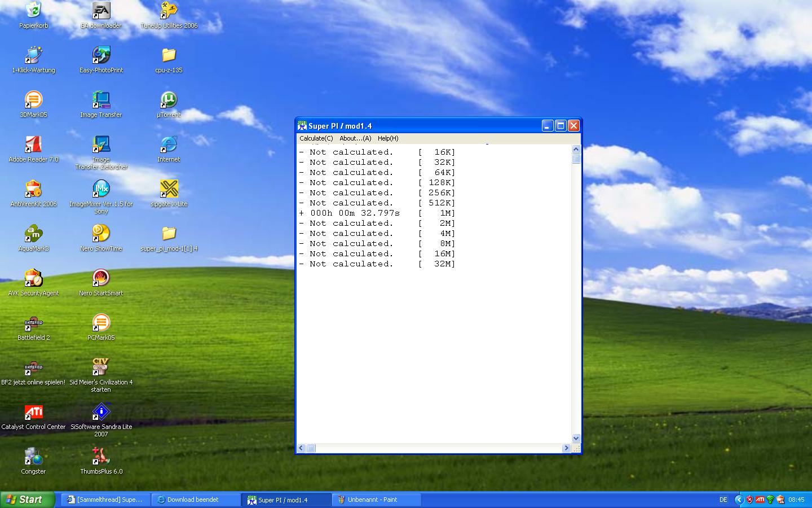Minimize the Super PI window
Image resolution: width=812 pixels, height=508 pixels.
pos(548,125)
